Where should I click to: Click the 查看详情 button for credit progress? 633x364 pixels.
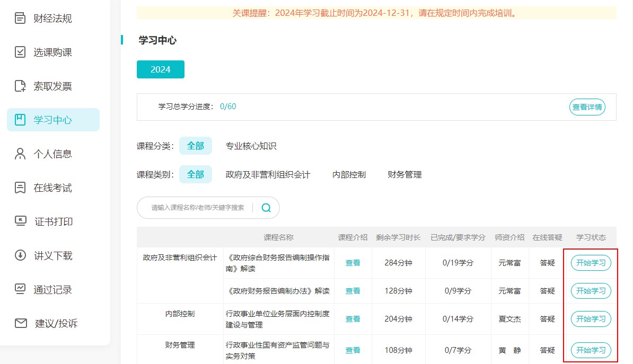point(587,107)
